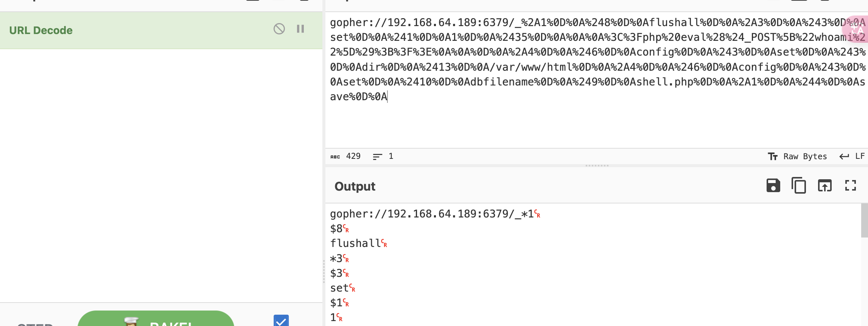868x326 pixels.
Task: Click the output scrollbar thumb
Action: [864, 220]
